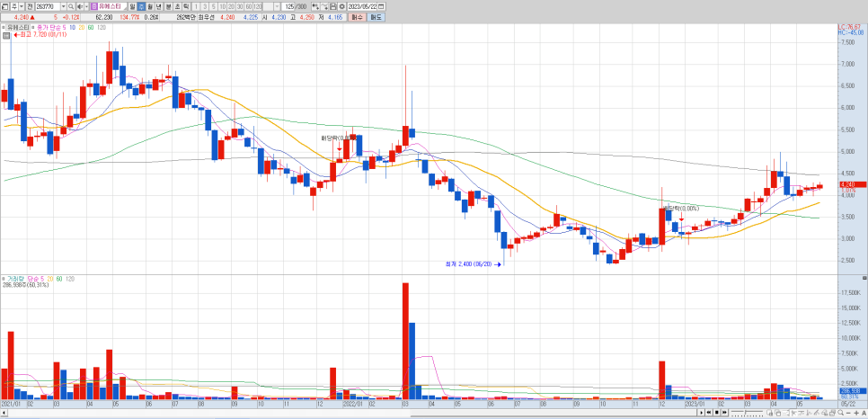Click the 전 button beside stock code
Viewport: 868px width, 419px height.
point(30,6)
